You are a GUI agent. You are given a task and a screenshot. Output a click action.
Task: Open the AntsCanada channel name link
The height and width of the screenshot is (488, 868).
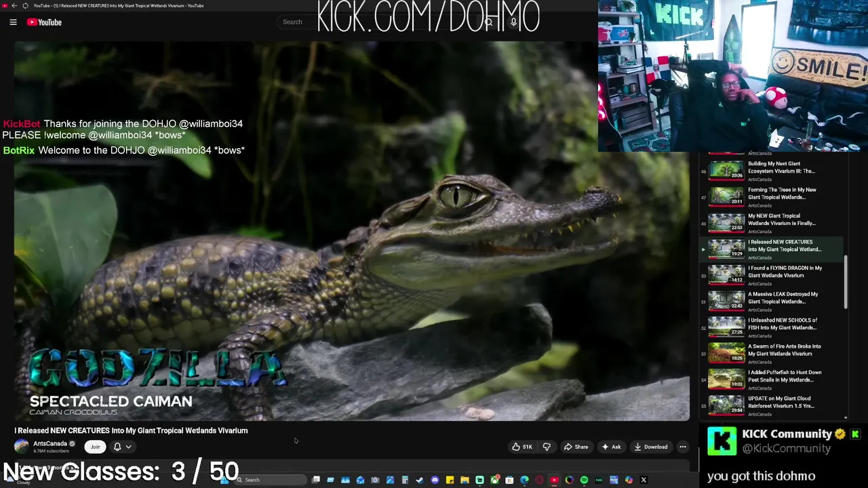[50, 444]
